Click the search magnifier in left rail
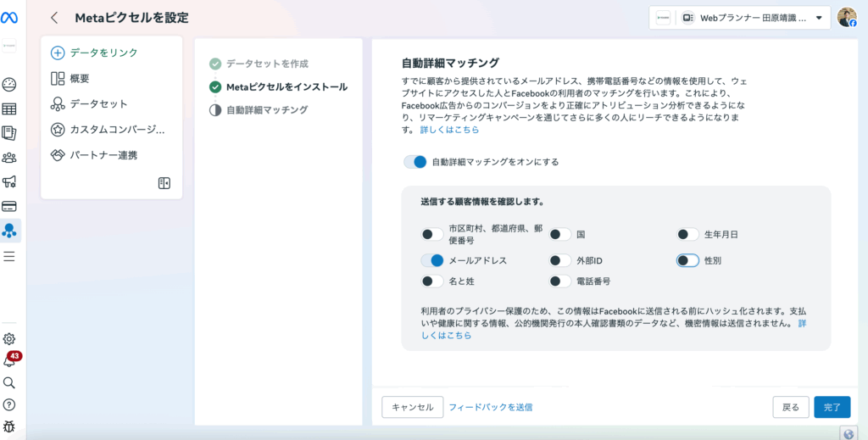Screen dimensions: 868x440 coord(9,383)
